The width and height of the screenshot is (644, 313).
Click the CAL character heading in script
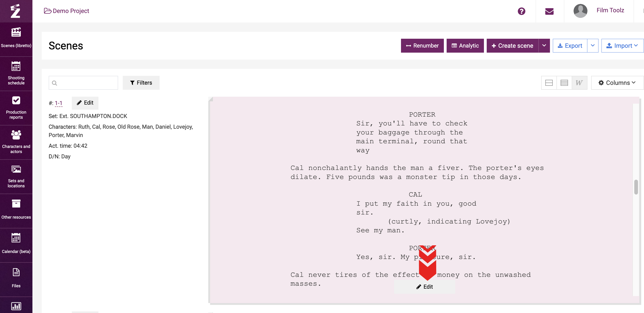click(x=415, y=195)
